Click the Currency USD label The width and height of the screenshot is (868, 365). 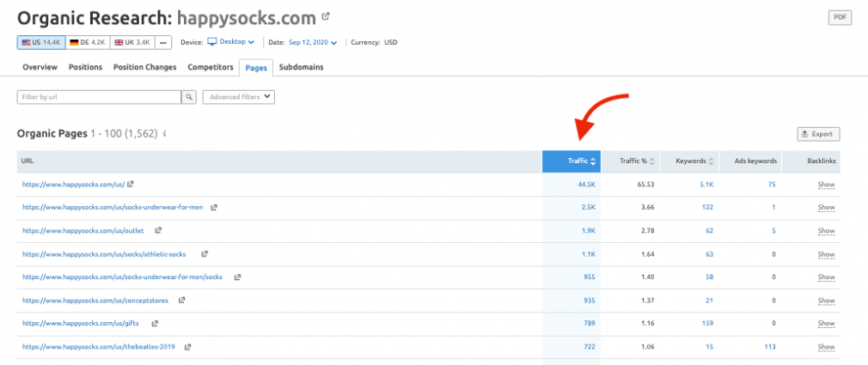[x=374, y=42]
